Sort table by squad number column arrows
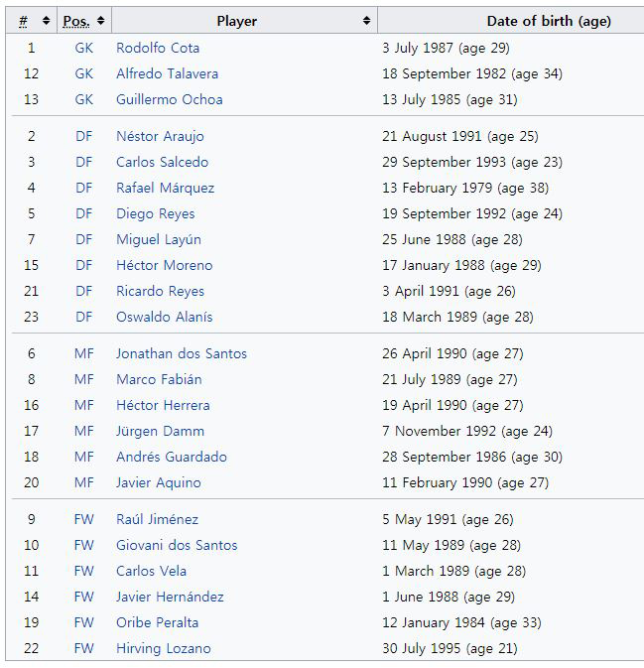Image resolution: width=644 pixels, height=668 pixels. click(46, 21)
